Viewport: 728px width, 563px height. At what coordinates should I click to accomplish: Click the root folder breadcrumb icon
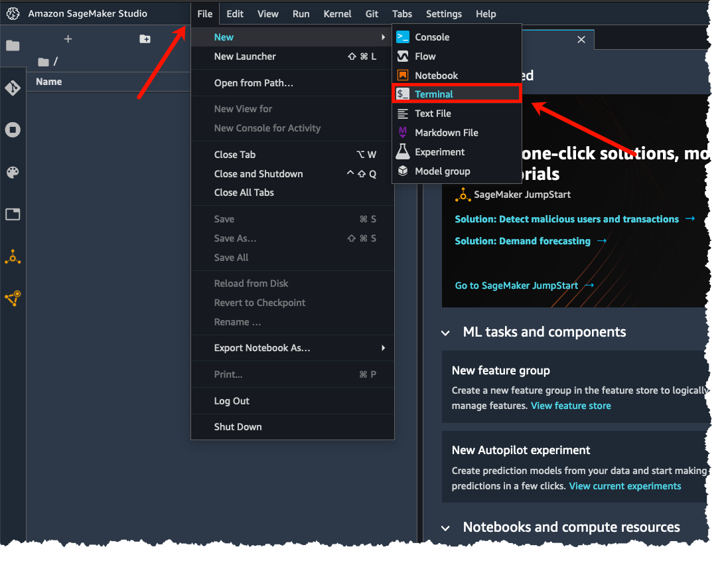pyautogui.click(x=43, y=62)
